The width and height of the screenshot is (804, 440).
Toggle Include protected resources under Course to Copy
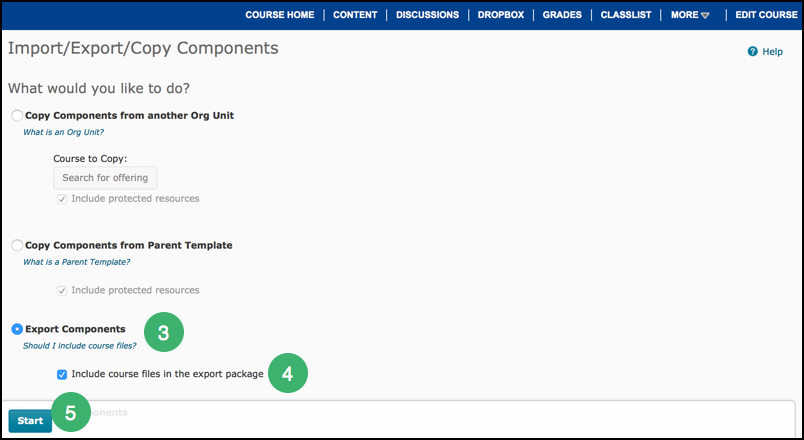[x=62, y=199]
